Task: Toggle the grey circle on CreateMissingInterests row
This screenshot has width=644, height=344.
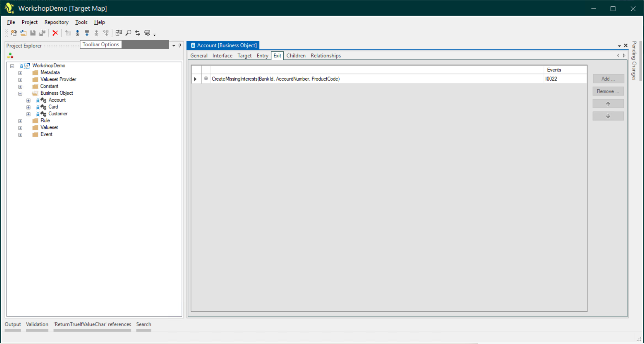Action: pos(206,79)
